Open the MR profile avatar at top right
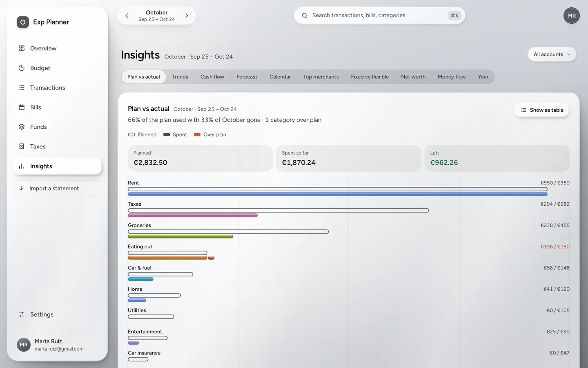The width and height of the screenshot is (588, 368). [x=572, y=16]
